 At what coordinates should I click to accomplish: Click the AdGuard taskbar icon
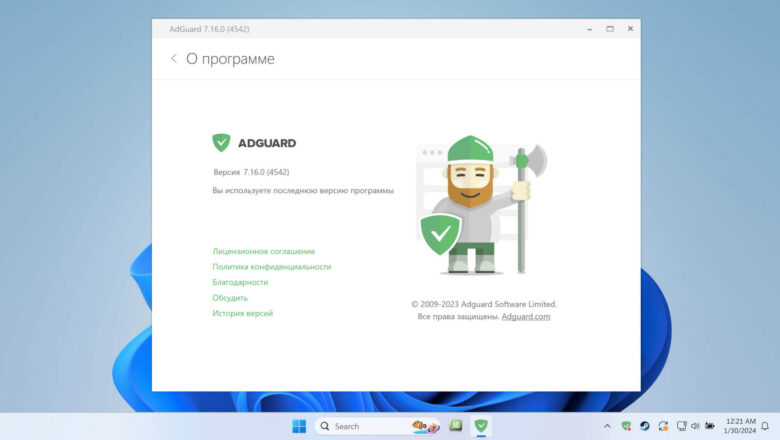point(481,426)
